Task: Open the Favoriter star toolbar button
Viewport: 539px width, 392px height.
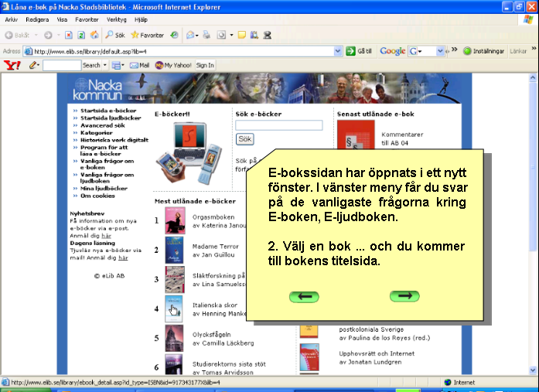Action: tap(147, 35)
